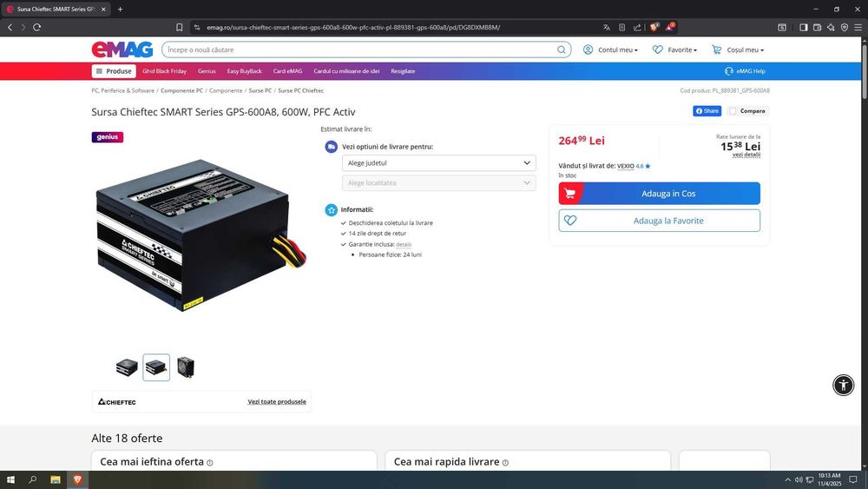Screen dimensions: 868x489
Task: Open the browser hamburger menu
Action: point(858,27)
